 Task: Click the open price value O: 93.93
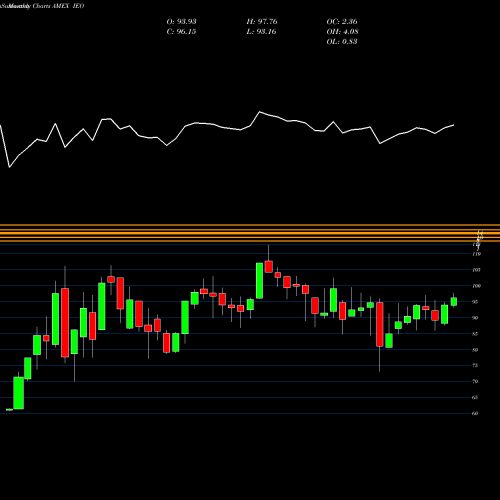pos(181,22)
